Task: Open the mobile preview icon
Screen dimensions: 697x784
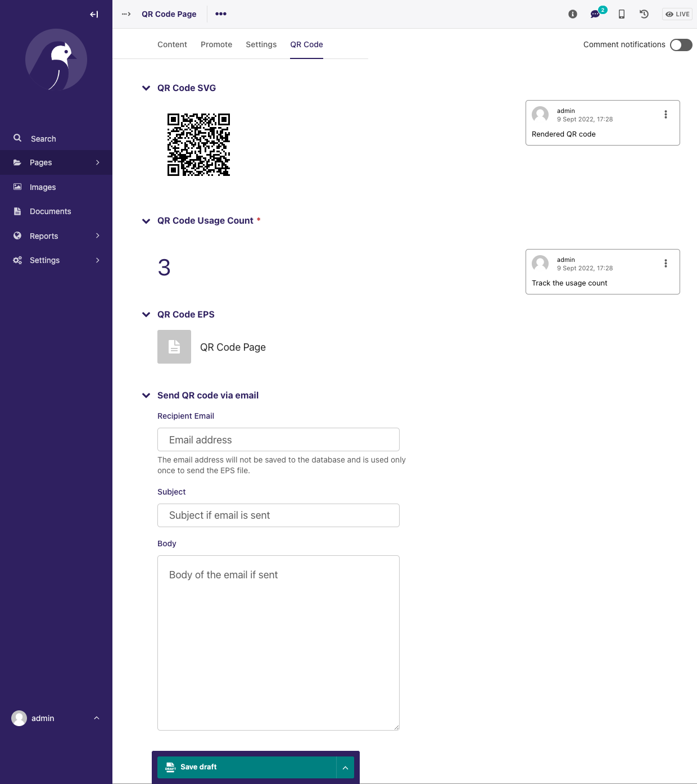Action: point(622,14)
